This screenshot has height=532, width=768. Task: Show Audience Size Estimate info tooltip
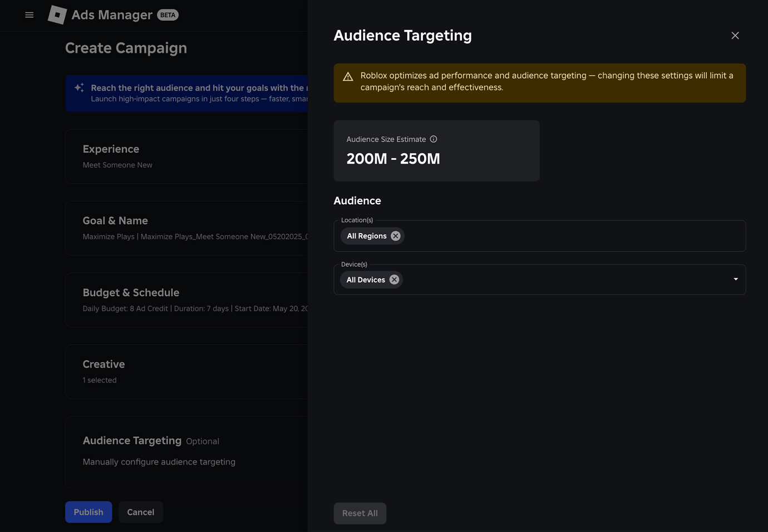(434, 139)
